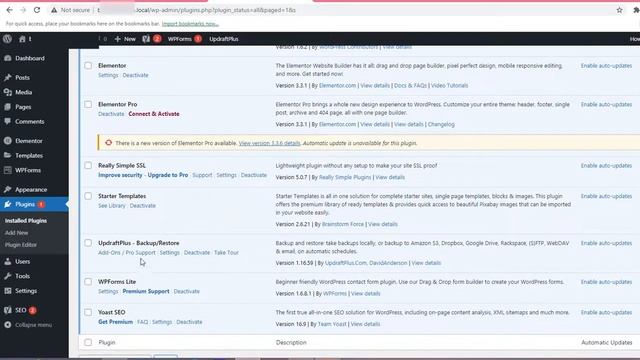Open Comments in the sidebar
Viewport: 640px width, 360px height.
[x=29, y=122]
